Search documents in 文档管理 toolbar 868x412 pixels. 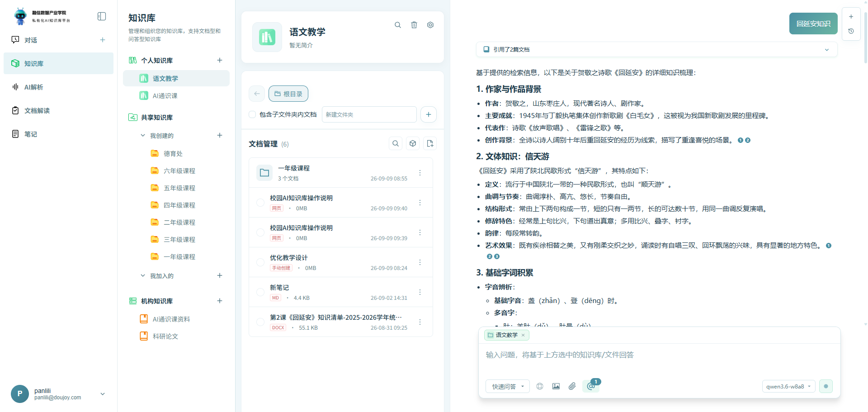pos(396,143)
